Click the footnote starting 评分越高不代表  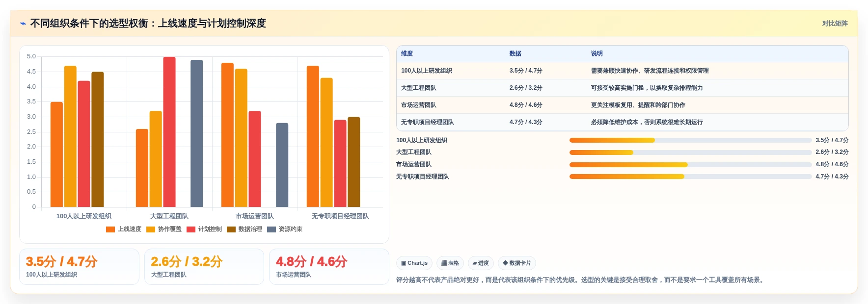[581, 280]
